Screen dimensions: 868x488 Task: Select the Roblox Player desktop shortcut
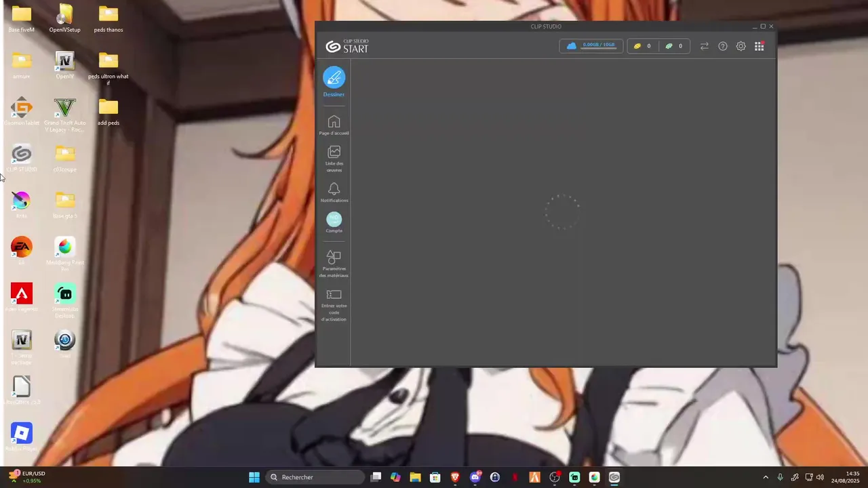22,437
